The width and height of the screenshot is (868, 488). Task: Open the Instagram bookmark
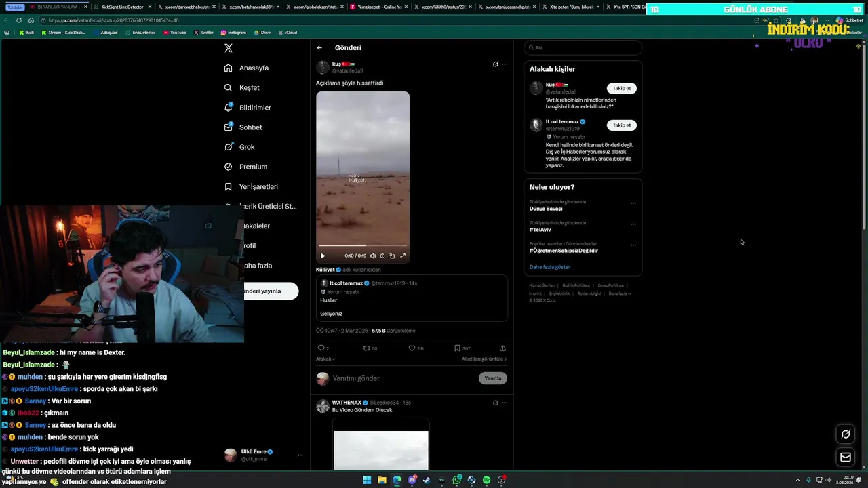pyautogui.click(x=233, y=33)
